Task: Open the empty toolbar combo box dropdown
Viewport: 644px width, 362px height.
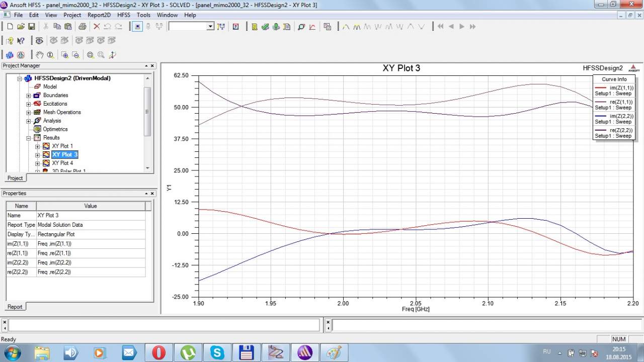Action: click(210, 27)
